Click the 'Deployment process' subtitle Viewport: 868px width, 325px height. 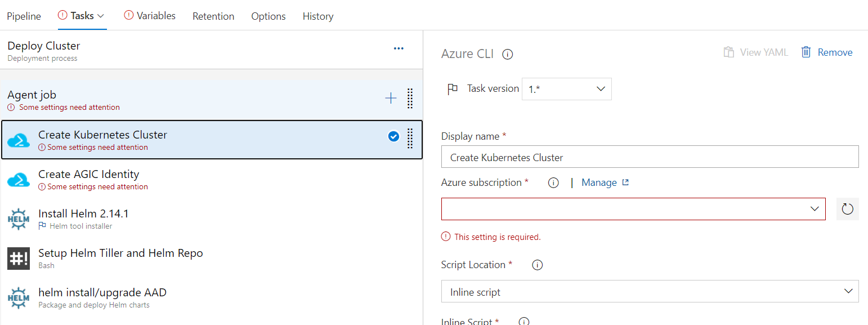42,58
